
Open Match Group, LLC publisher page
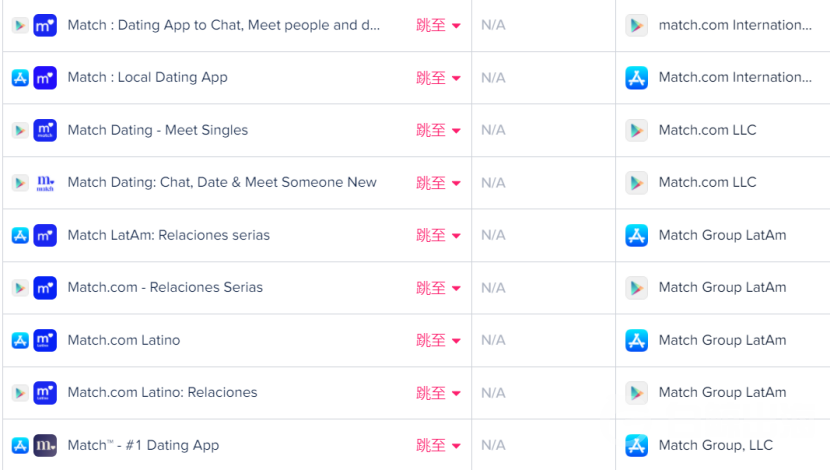(x=715, y=445)
